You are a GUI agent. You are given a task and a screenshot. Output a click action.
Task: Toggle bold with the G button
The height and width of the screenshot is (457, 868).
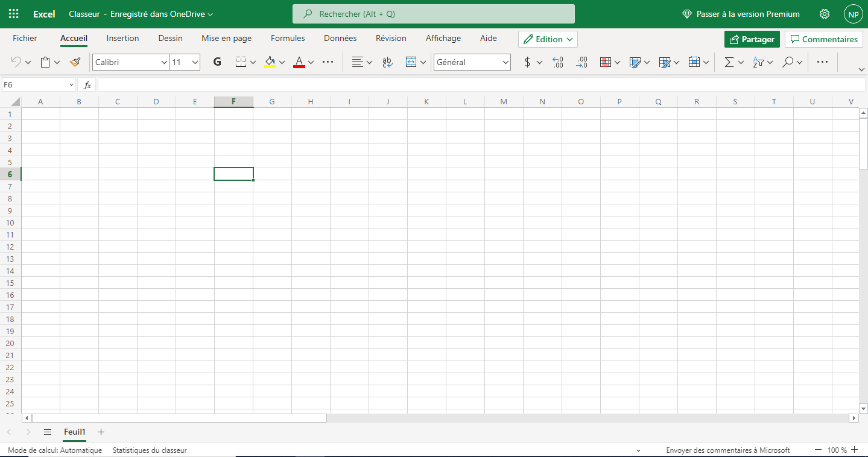point(217,62)
